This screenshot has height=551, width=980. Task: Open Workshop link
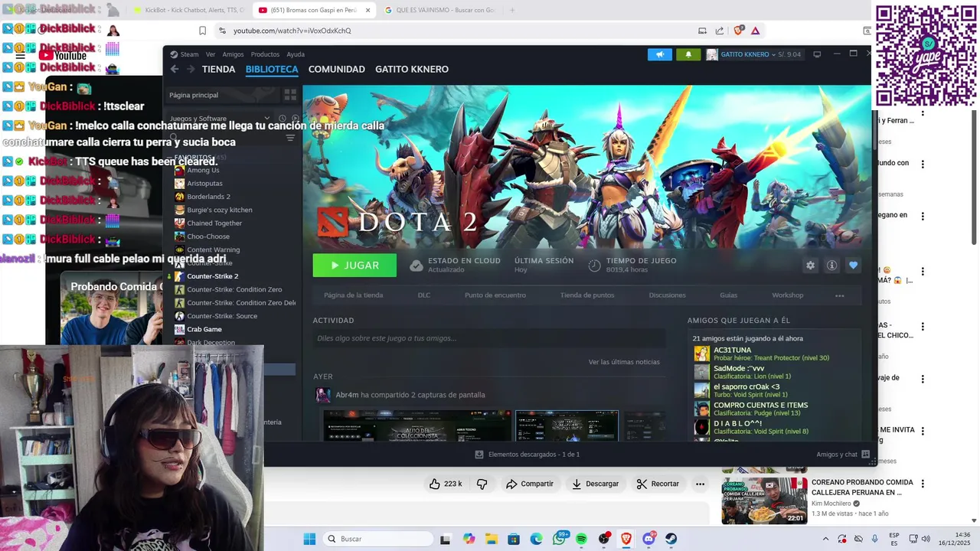788,295
